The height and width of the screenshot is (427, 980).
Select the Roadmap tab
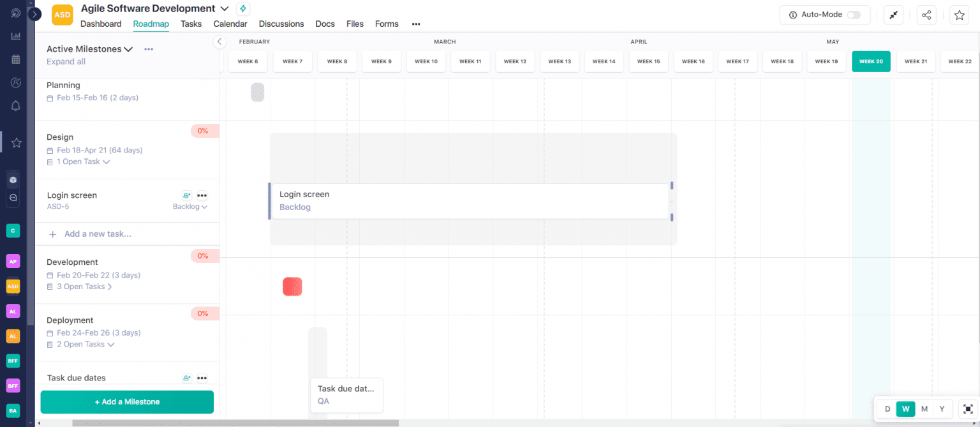click(x=151, y=24)
